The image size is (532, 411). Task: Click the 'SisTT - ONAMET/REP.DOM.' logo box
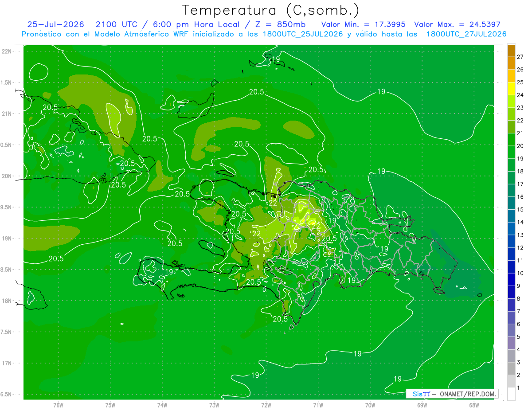point(452,394)
